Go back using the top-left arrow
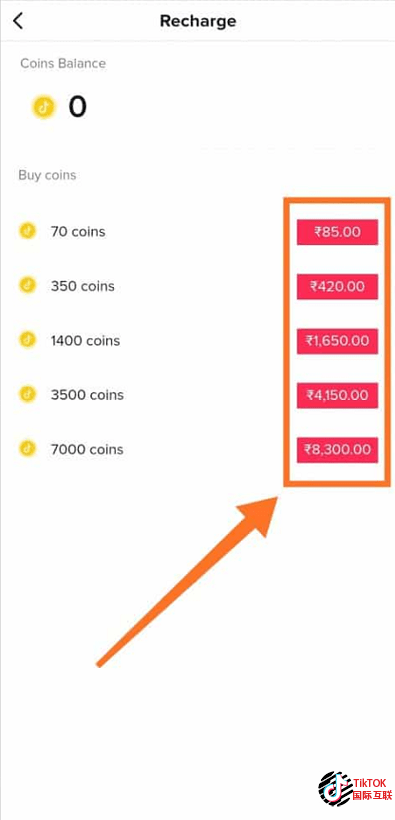This screenshot has height=820, width=395. (x=18, y=21)
